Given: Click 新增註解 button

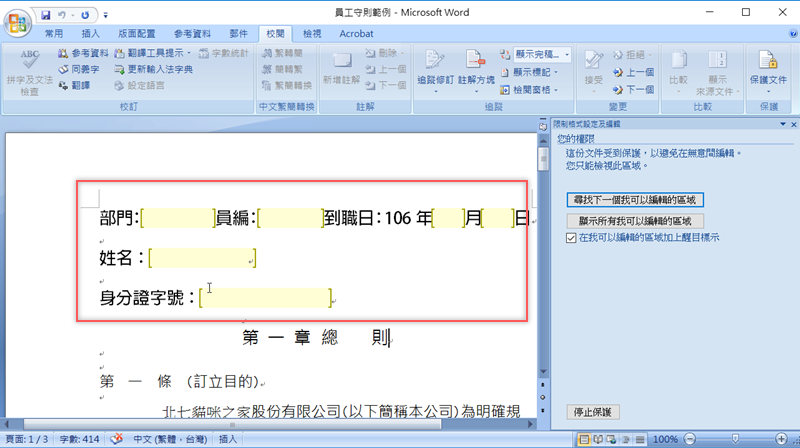Looking at the screenshot, I should pyautogui.click(x=341, y=68).
